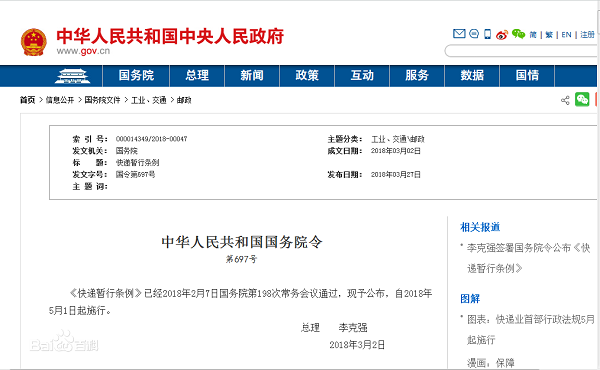Image resolution: width=600 pixels, height=370 pixels.
Task: Click the mobile phone icon in header
Action: click(488, 34)
